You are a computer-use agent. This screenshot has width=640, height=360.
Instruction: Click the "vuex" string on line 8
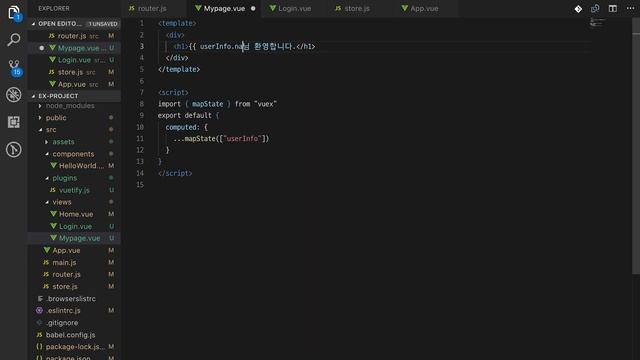point(265,104)
